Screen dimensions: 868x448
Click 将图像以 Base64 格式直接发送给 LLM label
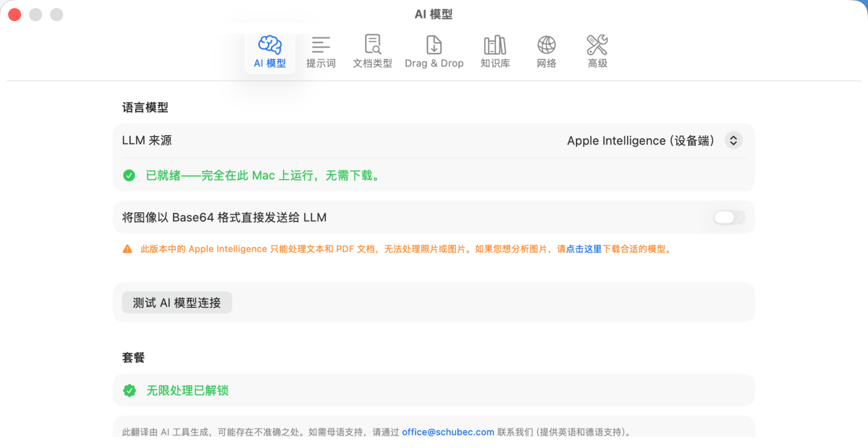point(224,217)
